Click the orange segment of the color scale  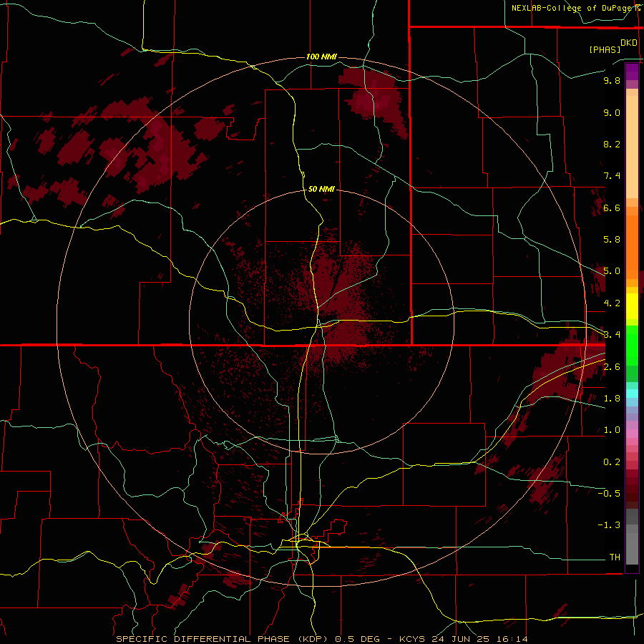click(x=632, y=248)
